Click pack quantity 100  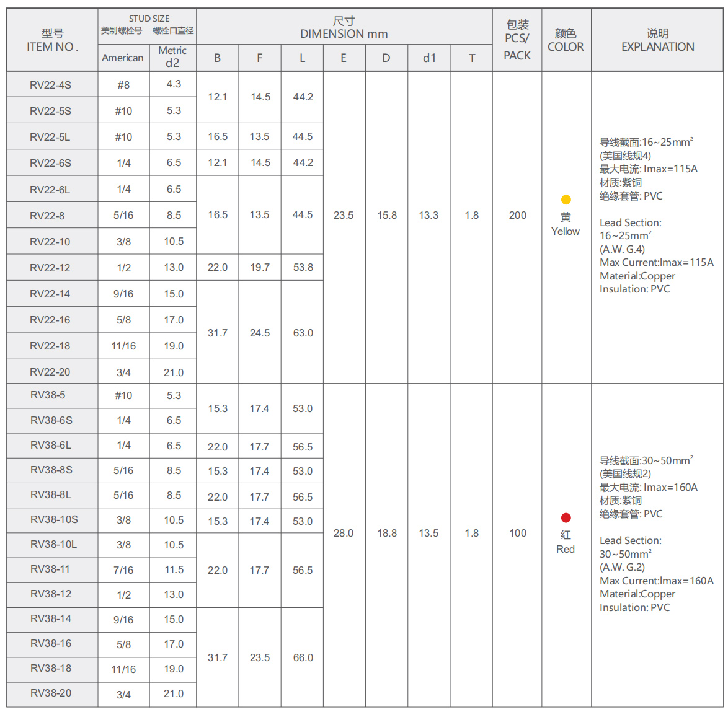[x=518, y=533]
